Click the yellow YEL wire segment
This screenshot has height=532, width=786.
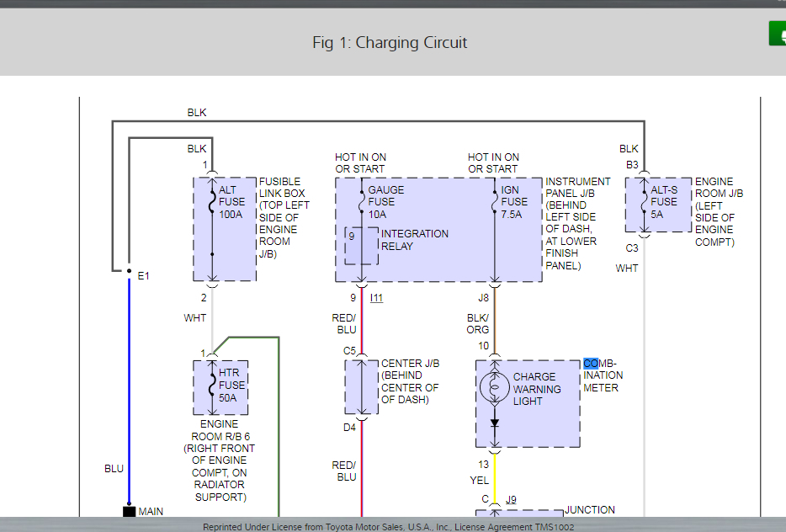[495, 477]
